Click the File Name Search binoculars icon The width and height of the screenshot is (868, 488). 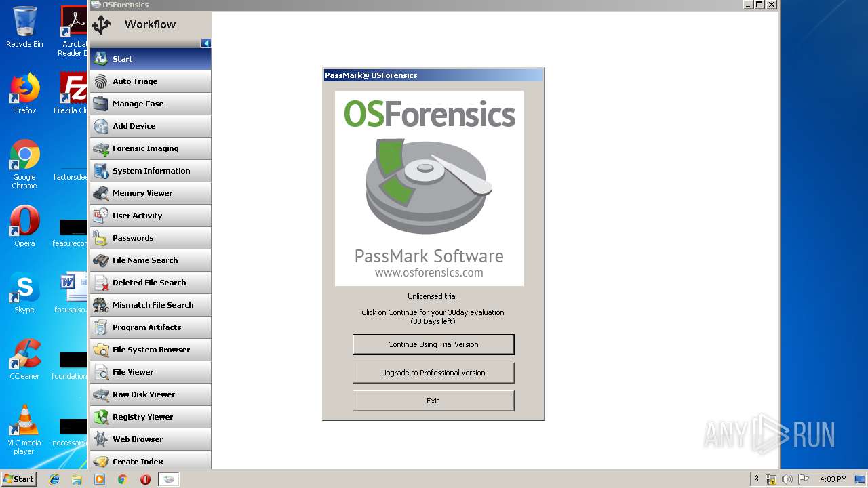click(100, 260)
